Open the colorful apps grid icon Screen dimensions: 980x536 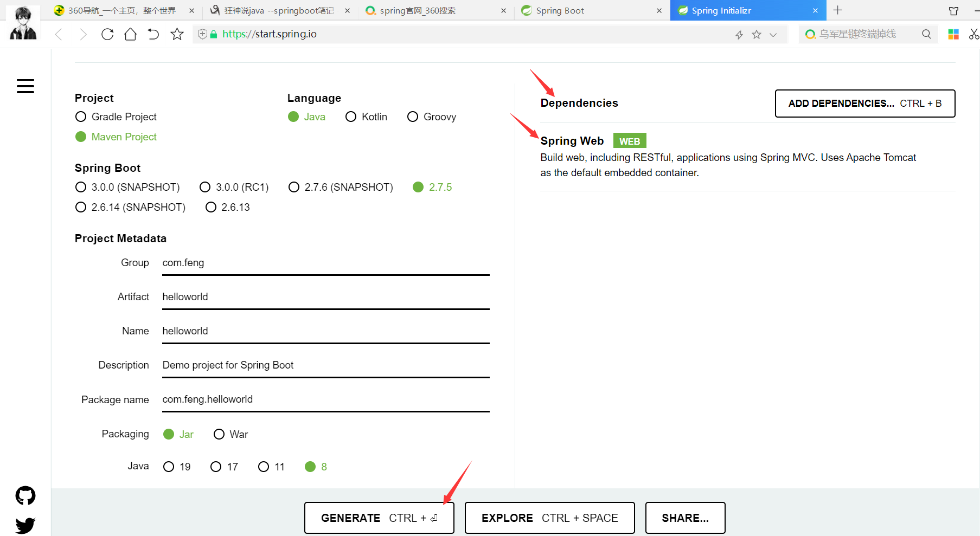[953, 34]
